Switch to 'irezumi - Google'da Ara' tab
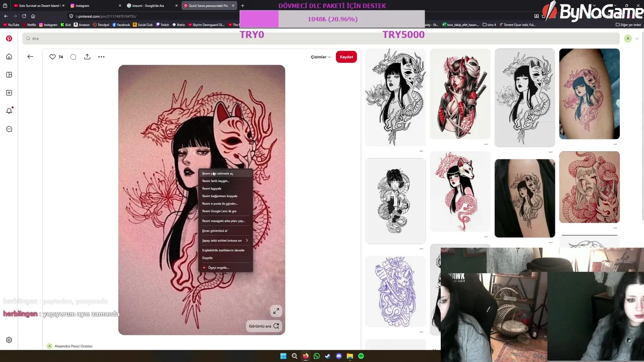This screenshot has height=362, width=644. click(152, 6)
